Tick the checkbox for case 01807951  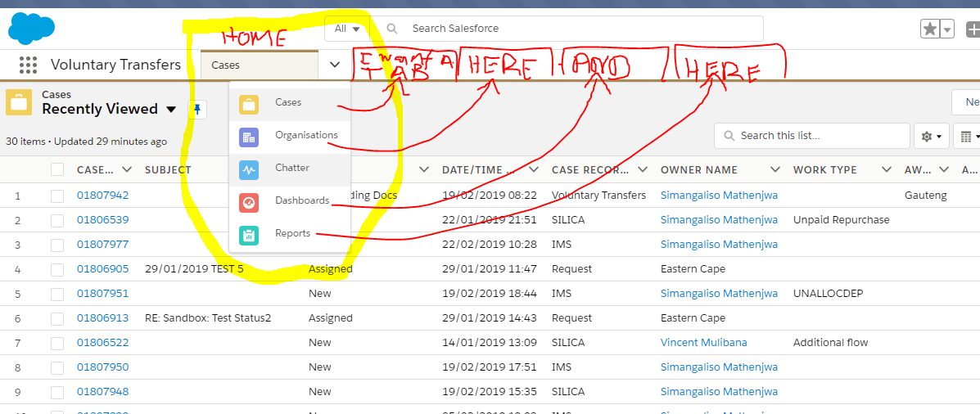[57, 294]
